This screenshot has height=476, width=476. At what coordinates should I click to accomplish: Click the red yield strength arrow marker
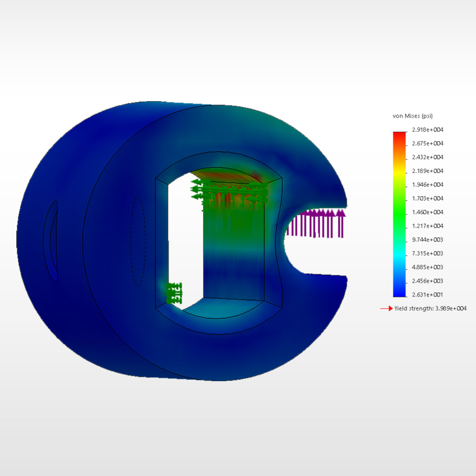pos(386,308)
